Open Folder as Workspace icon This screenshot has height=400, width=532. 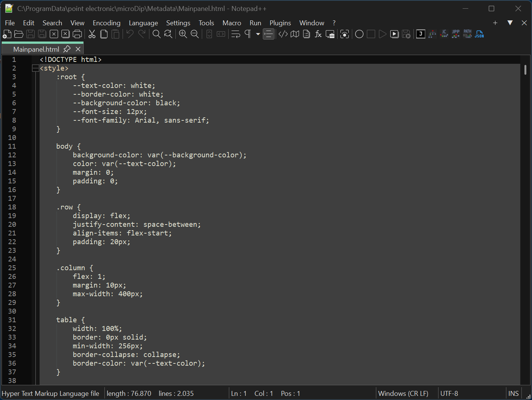click(x=330, y=34)
